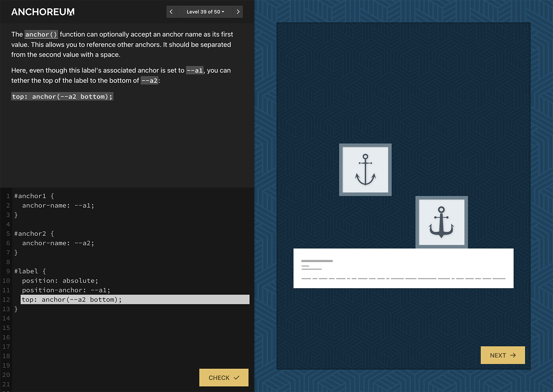
Task: Click the --a2 inline code in instructions
Action: (x=149, y=80)
